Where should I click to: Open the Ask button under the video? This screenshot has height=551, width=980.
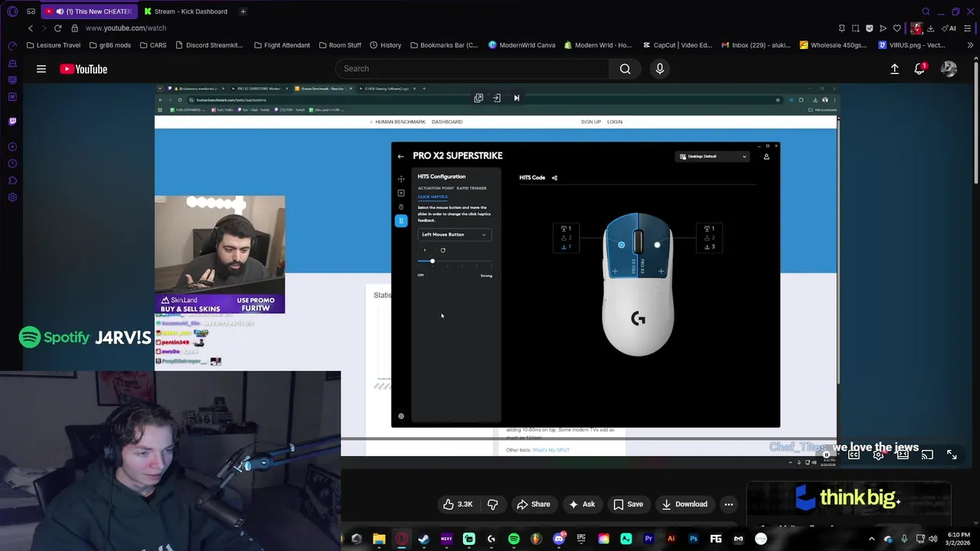tap(581, 504)
